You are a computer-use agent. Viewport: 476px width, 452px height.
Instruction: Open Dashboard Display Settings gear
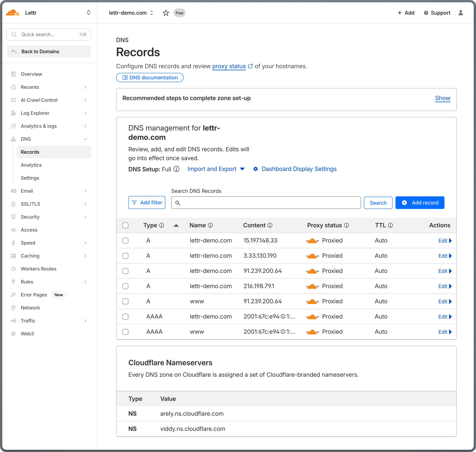(x=256, y=169)
